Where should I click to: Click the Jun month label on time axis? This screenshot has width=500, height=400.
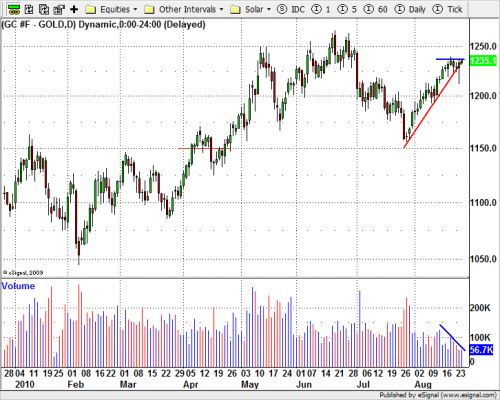click(x=304, y=384)
